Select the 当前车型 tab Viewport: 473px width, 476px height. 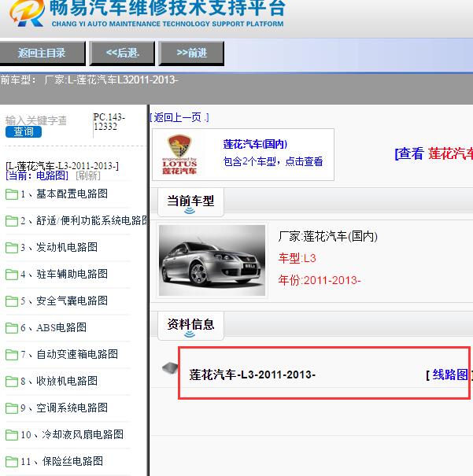[191, 202]
